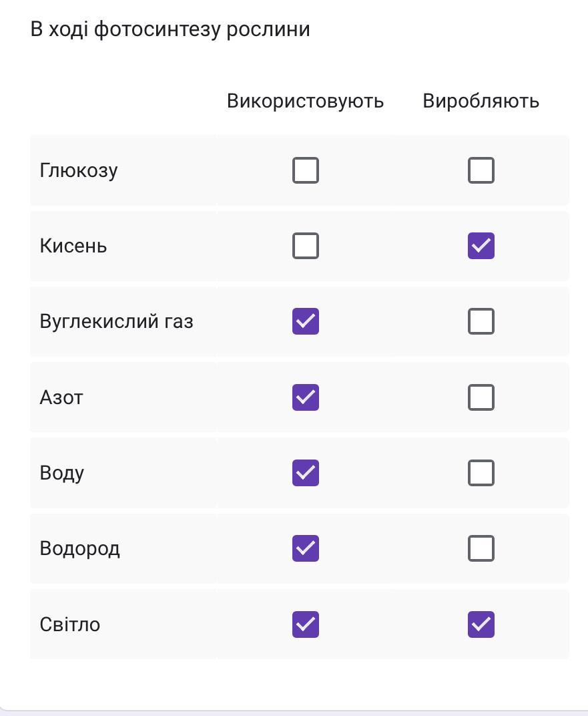Tick Кисень in Використовують column

[305, 246]
